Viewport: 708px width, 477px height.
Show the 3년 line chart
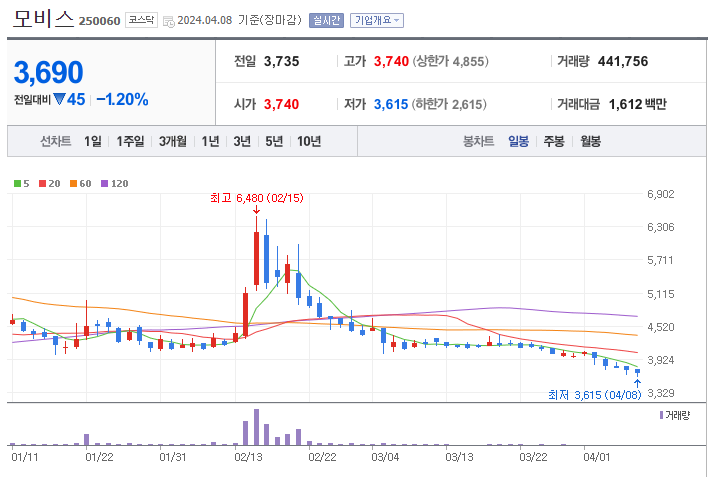click(x=242, y=141)
